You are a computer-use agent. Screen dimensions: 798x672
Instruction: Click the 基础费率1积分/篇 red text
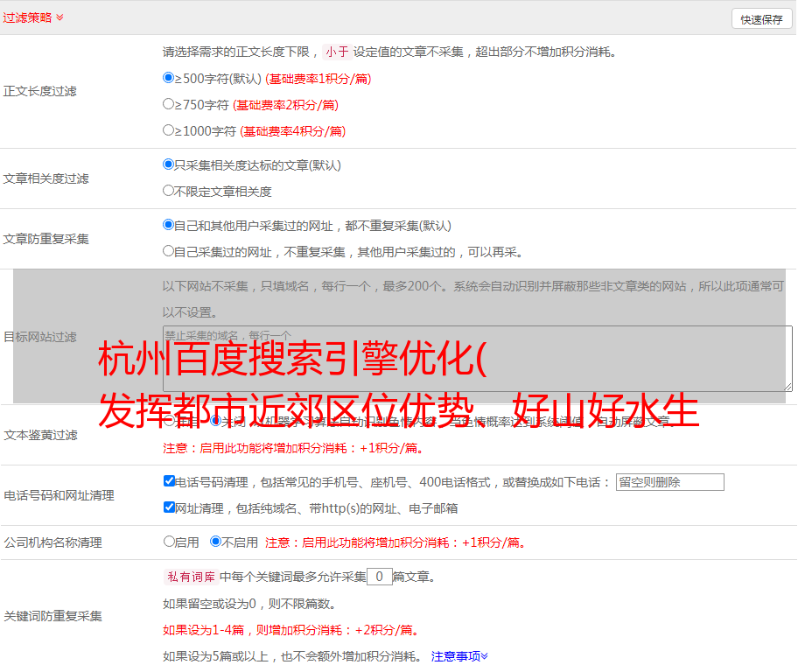[x=318, y=79]
